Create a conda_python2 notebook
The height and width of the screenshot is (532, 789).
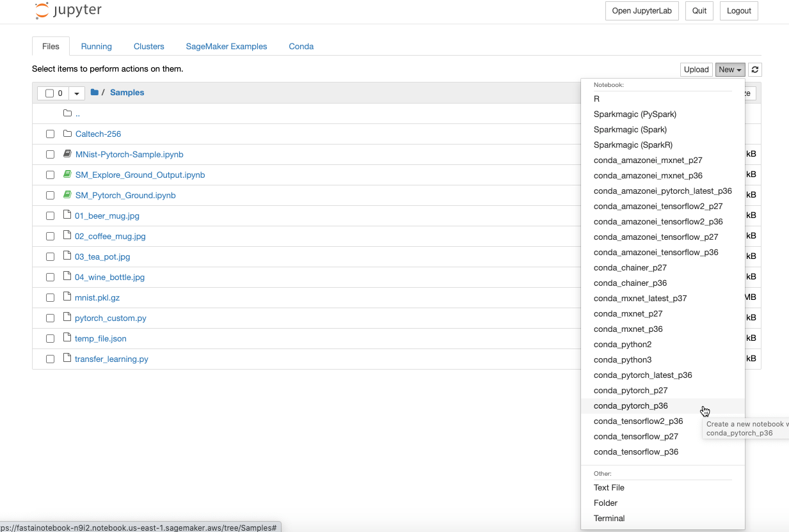663,345
